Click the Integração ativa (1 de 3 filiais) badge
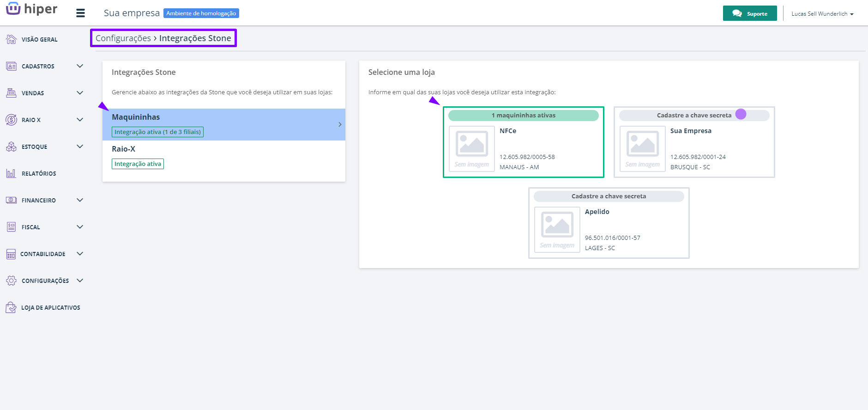This screenshot has height=410, width=868. pyautogui.click(x=157, y=132)
